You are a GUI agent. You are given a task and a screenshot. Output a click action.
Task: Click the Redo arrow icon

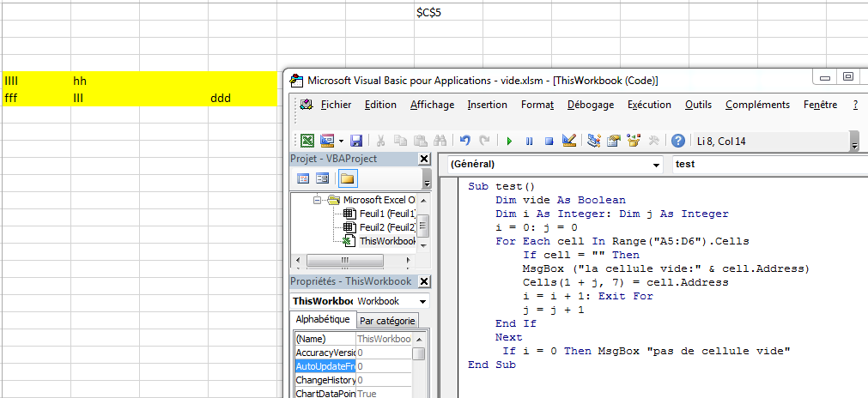(x=484, y=141)
